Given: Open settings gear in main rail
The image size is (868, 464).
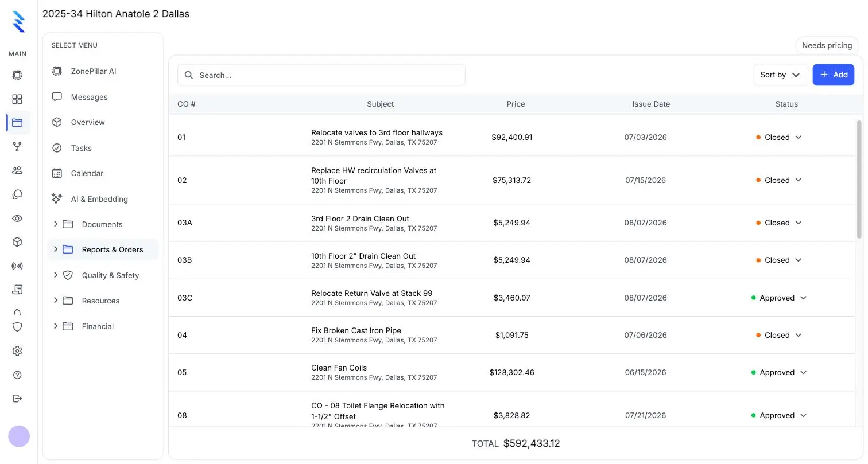Looking at the screenshot, I should pyautogui.click(x=17, y=351).
